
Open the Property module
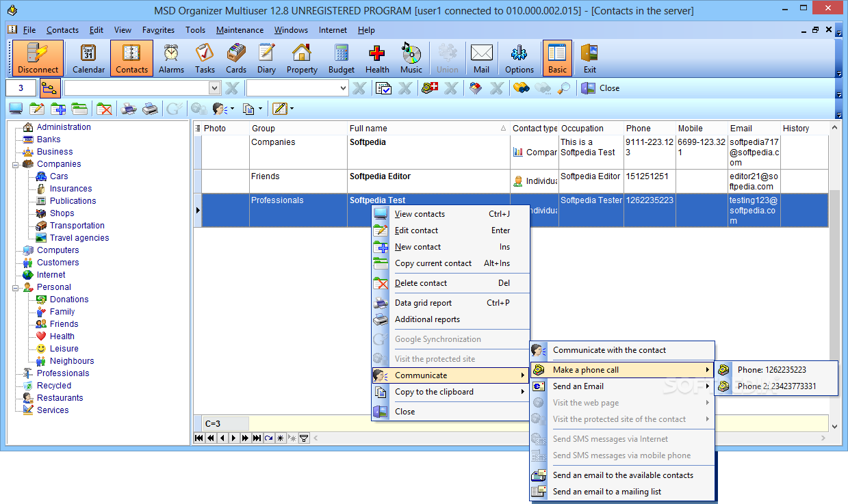[x=302, y=58]
